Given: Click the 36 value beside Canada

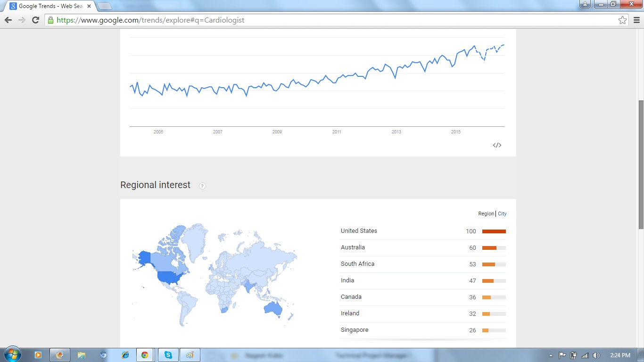Looking at the screenshot, I should click(472, 297).
